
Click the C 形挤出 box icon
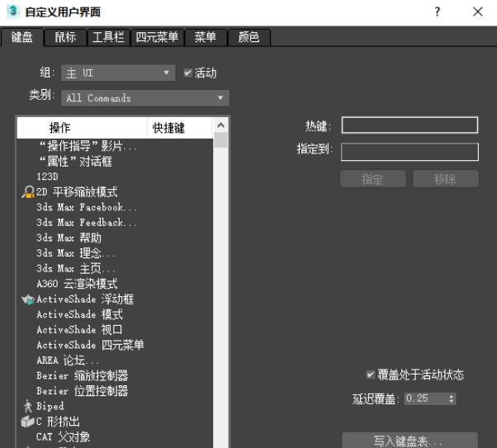tap(28, 422)
